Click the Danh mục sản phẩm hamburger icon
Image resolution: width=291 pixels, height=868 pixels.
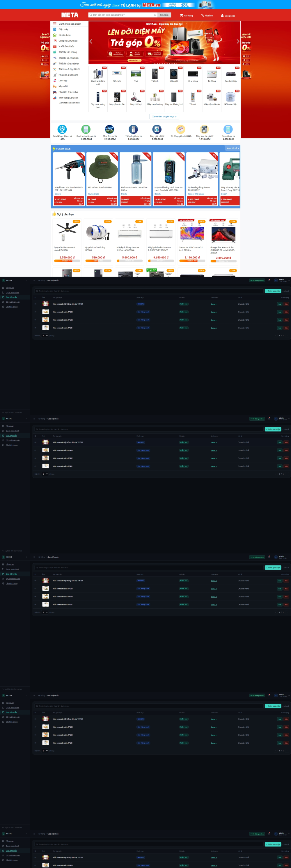point(55,24)
